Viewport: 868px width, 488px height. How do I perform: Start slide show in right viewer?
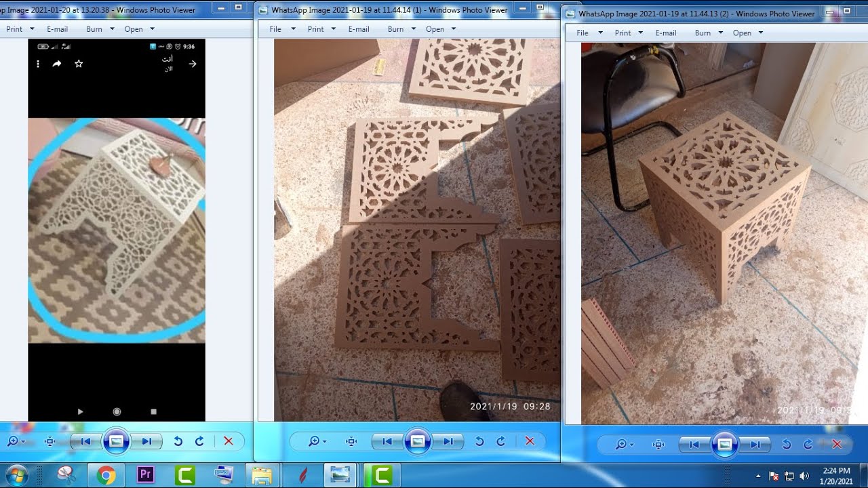click(724, 445)
